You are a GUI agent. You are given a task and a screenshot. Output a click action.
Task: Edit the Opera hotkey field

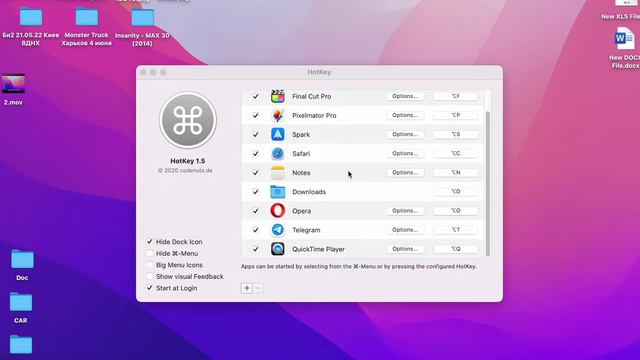tap(456, 211)
